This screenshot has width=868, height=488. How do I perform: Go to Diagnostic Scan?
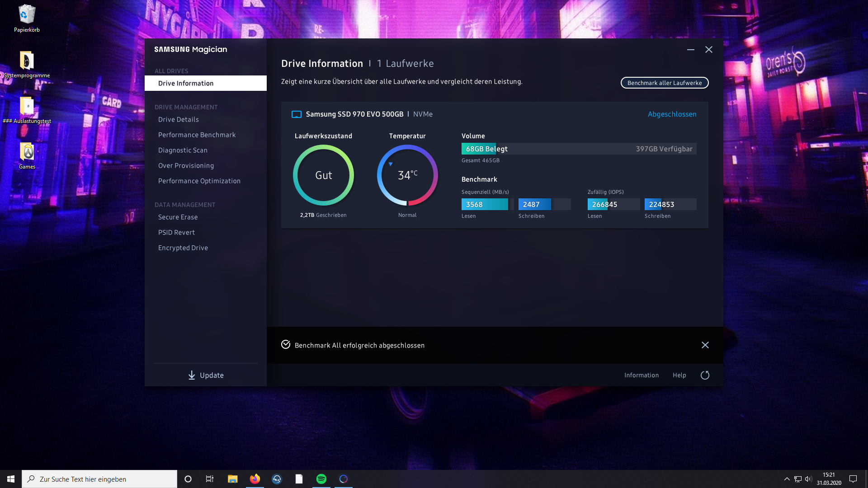(x=183, y=150)
